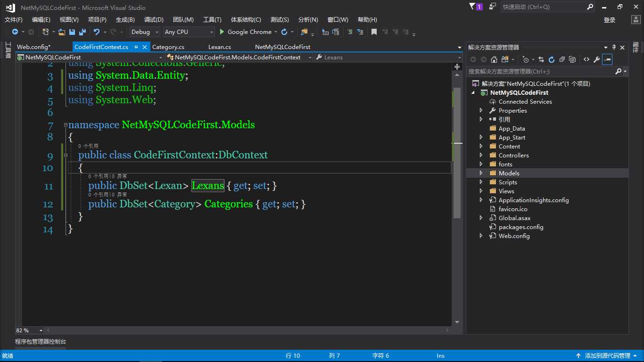Open the Google Chrome browser dropdown arrow
Viewport: 644px width, 362px height.
click(x=276, y=32)
